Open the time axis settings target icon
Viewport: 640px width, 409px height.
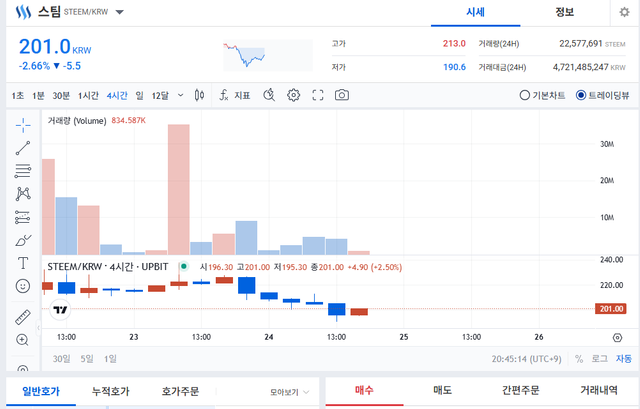tap(617, 338)
